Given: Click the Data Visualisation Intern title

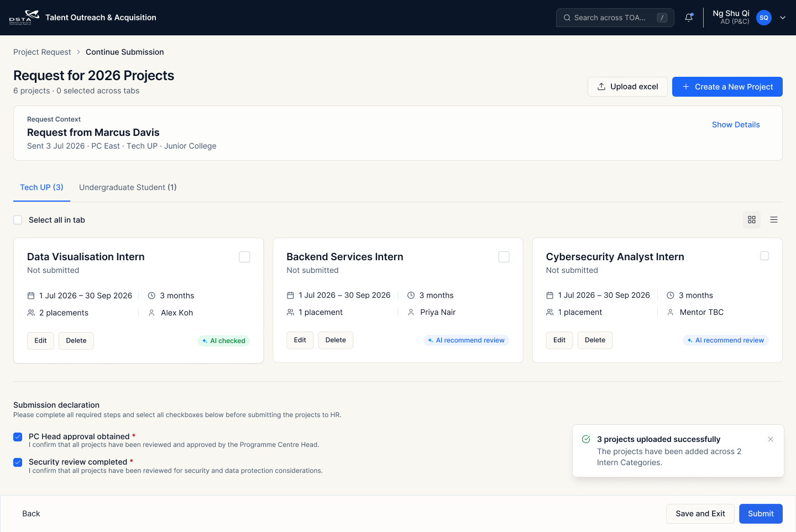Looking at the screenshot, I should click(86, 257).
